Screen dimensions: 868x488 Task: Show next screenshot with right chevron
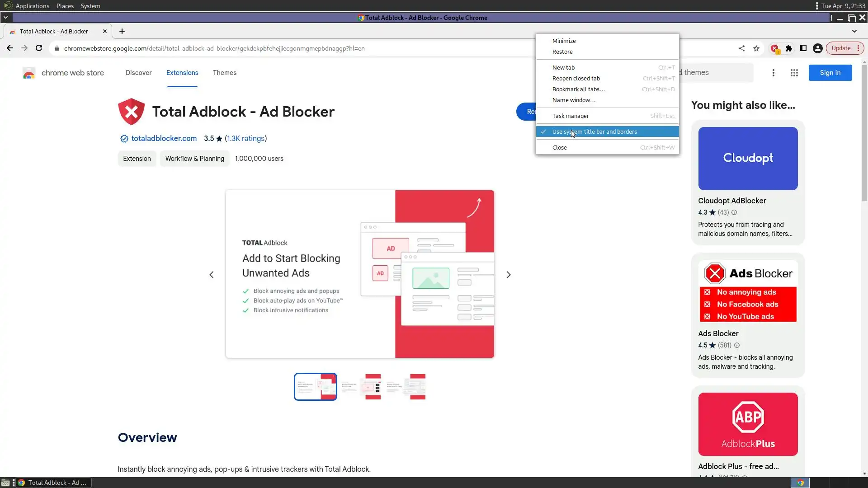click(508, 275)
